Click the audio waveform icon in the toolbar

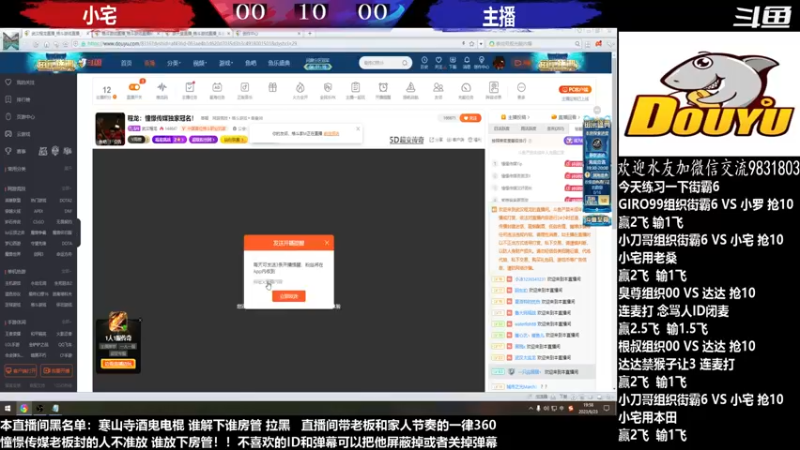162,87
